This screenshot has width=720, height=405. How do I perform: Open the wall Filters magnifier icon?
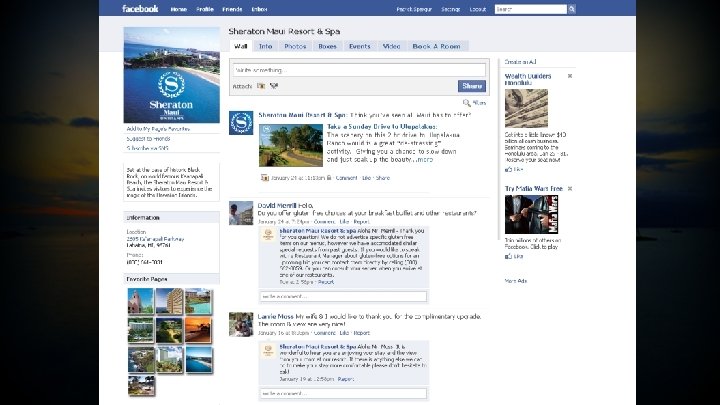coord(467,103)
